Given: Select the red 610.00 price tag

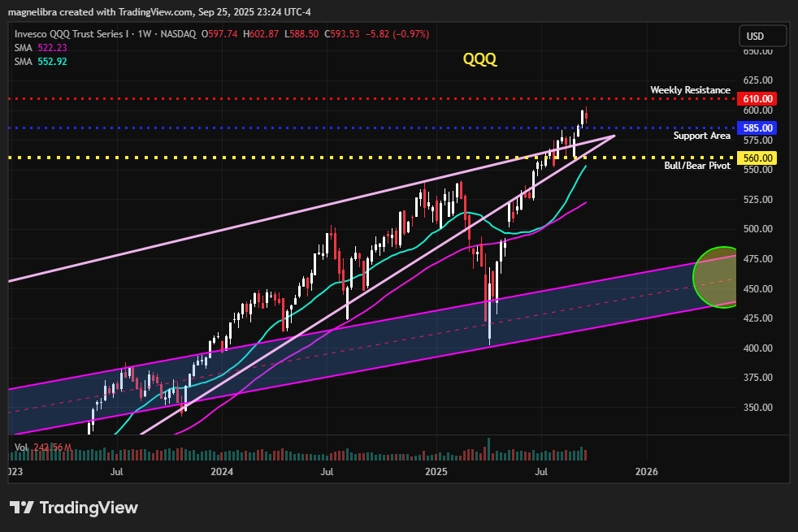Looking at the screenshot, I should (x=757, y=98).
